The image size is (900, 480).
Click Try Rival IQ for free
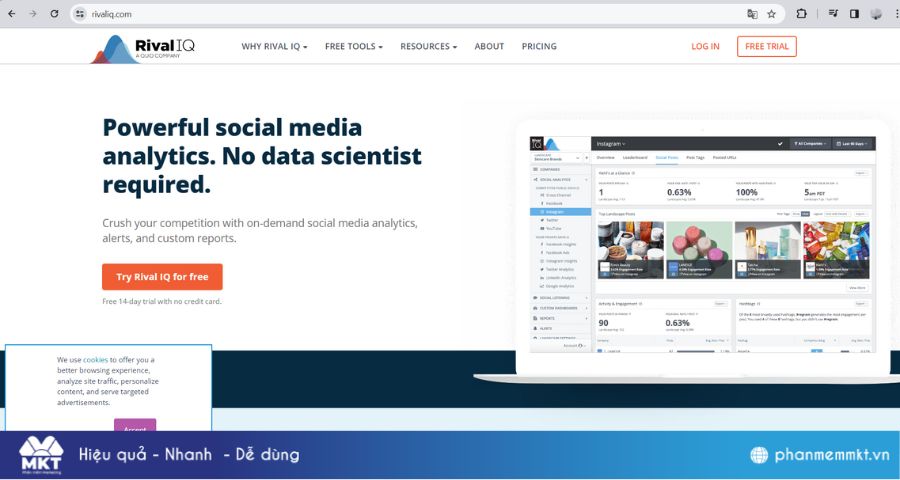pyautogui.click(x=162, y=277)
